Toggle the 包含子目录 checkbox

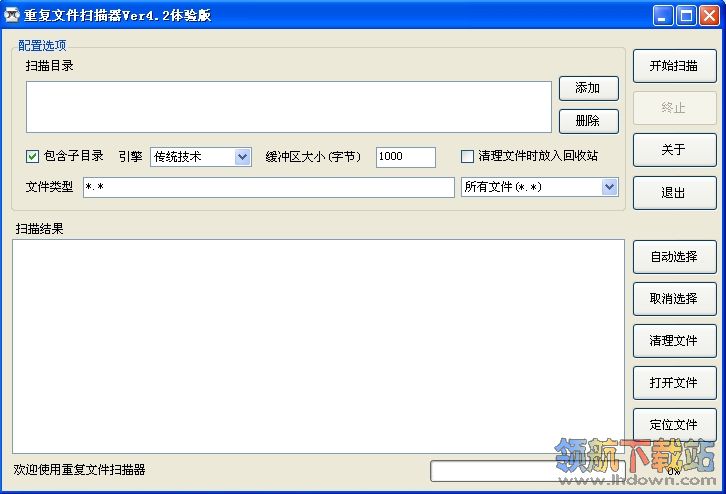32,156
